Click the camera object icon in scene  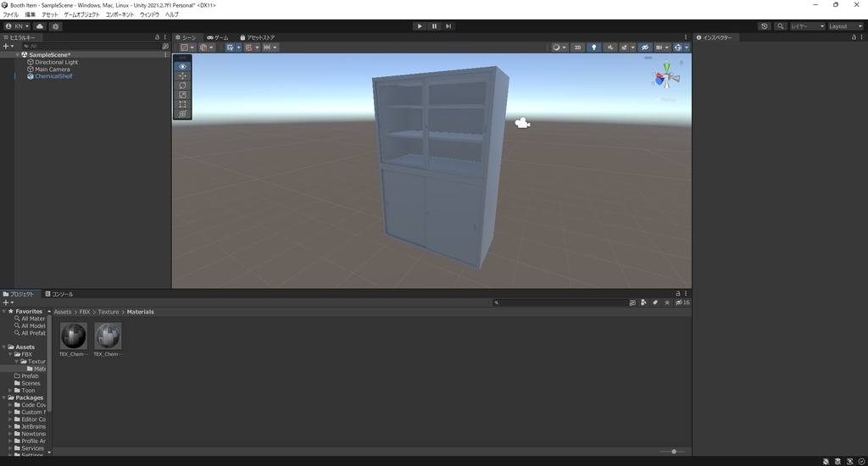tap(522, 123)
